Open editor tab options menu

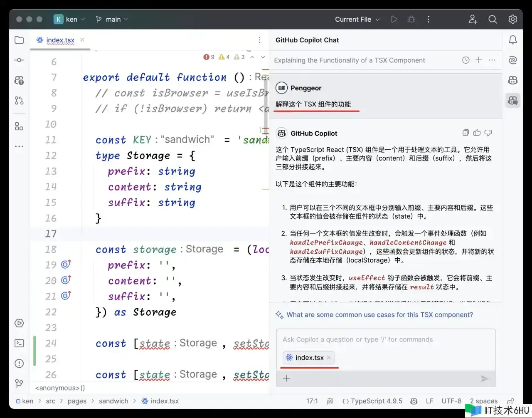click(259, 40)
